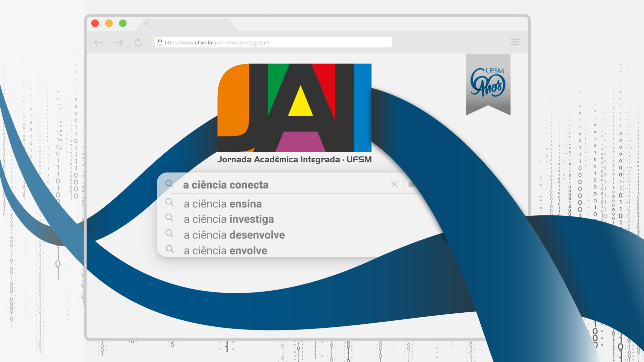Click the magnifier icon next to 'a ciência conecta'
Screen dimensions: 644x362
click(169, 184)
